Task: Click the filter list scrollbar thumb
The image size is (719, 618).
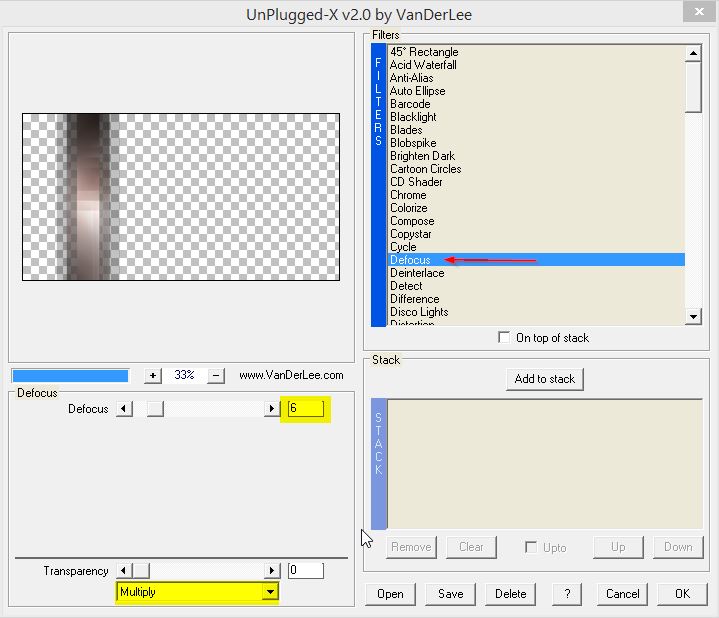Action: click(x=693, y=87)
